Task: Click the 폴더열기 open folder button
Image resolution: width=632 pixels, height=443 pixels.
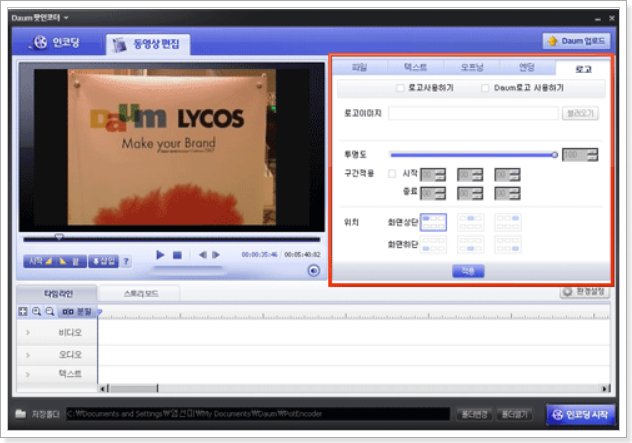Action: (x=514, y=414)
